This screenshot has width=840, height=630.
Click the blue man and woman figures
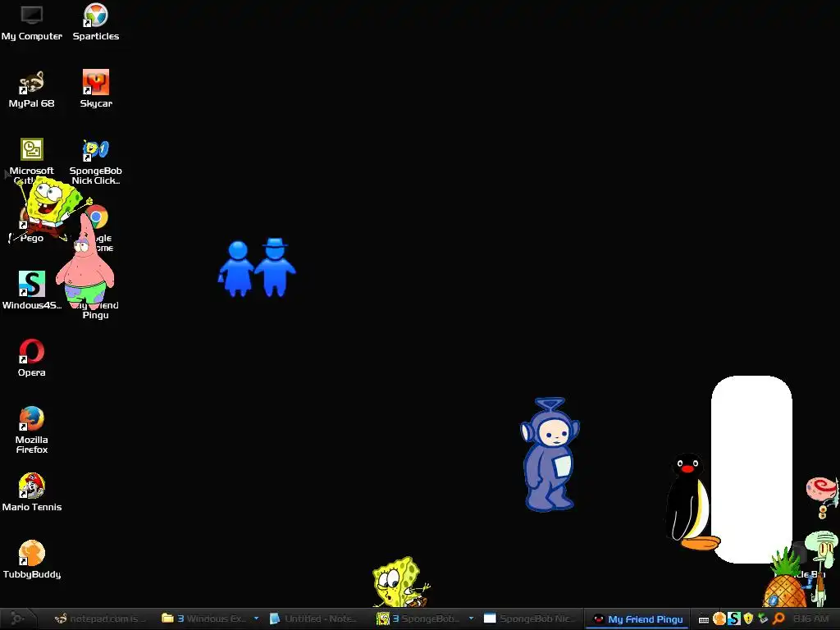(257, 267)
